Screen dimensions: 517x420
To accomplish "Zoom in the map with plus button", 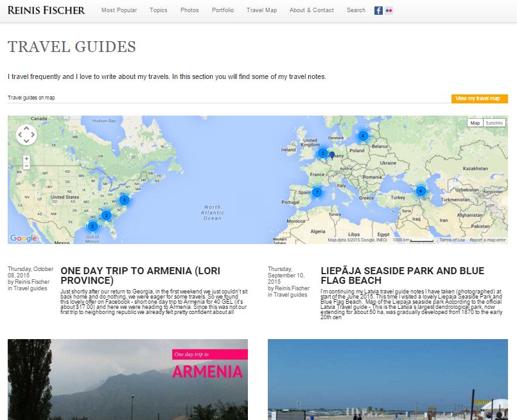I will 26,159.
